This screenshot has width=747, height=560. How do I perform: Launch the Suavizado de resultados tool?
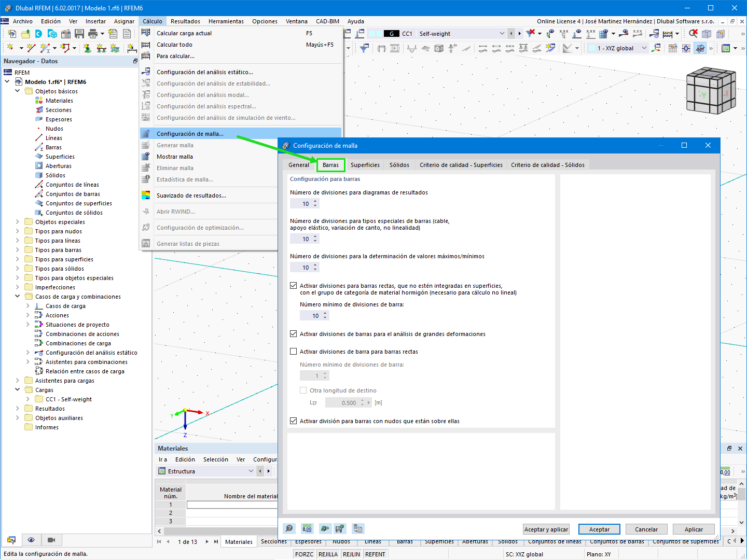point(146,195)
